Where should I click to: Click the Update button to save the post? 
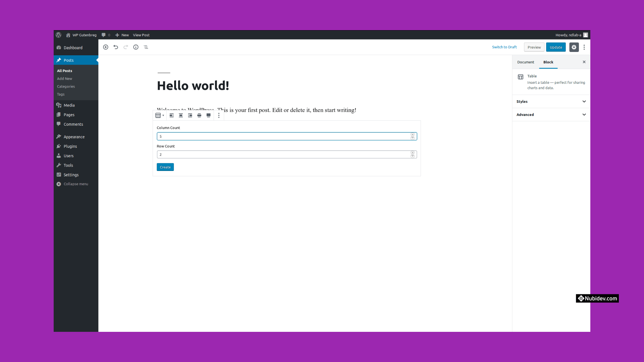point(556,47)
